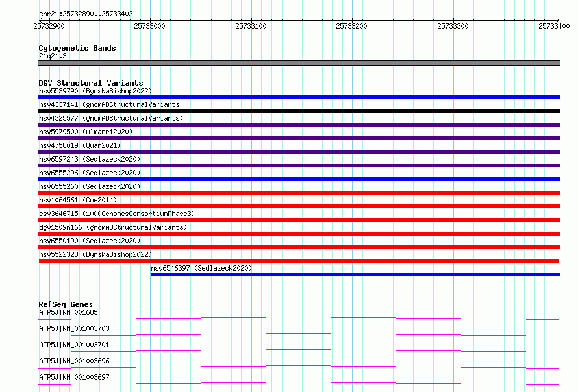Screen dimensions: 578x392
Task: Select the red bar under nsv5522323
Action: [299, 261]
